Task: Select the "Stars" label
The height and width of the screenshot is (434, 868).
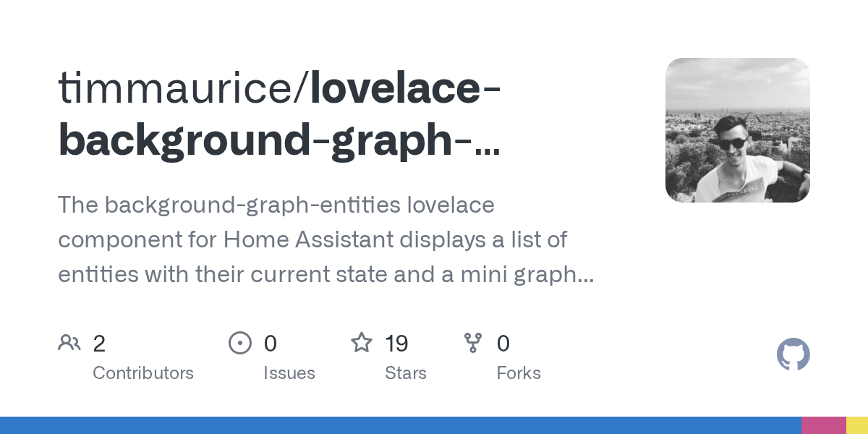Action: click(405, 373)
